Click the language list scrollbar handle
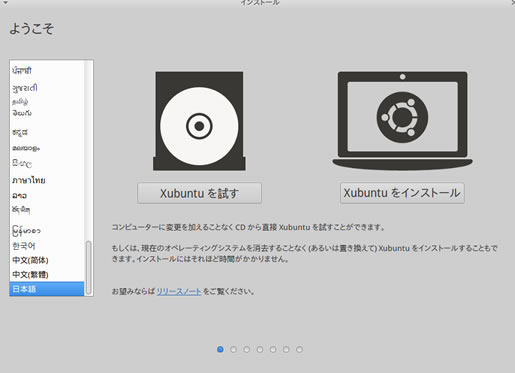The height and width of the screenshot is (373, 515). point(89,268)
